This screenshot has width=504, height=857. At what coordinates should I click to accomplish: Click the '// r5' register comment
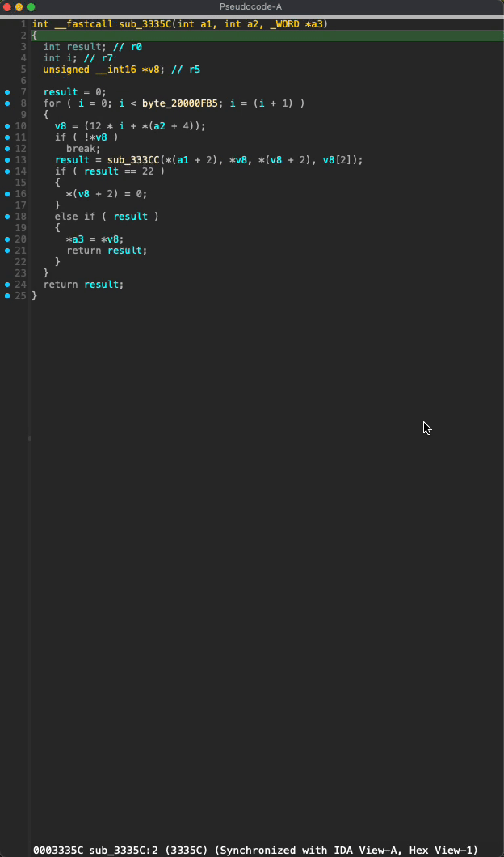click(x=187, y=70)
